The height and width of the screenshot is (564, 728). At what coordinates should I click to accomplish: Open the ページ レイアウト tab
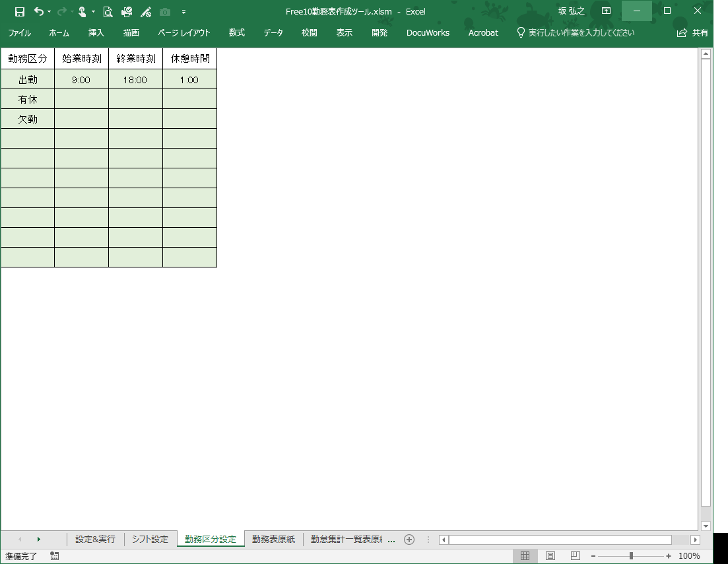click(x=184, y=33)
